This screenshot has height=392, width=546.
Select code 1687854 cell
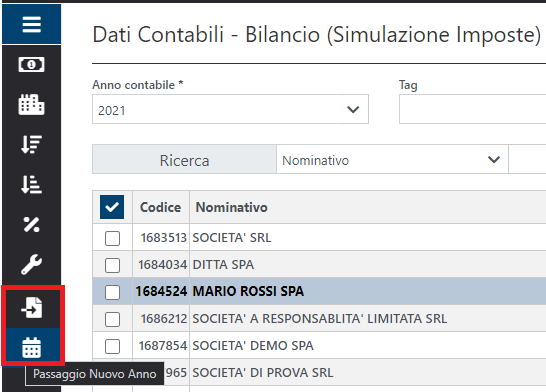pos(163,346)
